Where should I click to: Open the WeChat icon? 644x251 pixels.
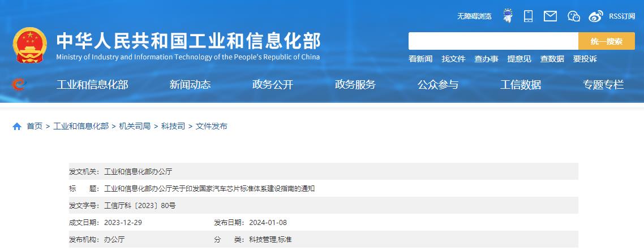pos(574,16)
